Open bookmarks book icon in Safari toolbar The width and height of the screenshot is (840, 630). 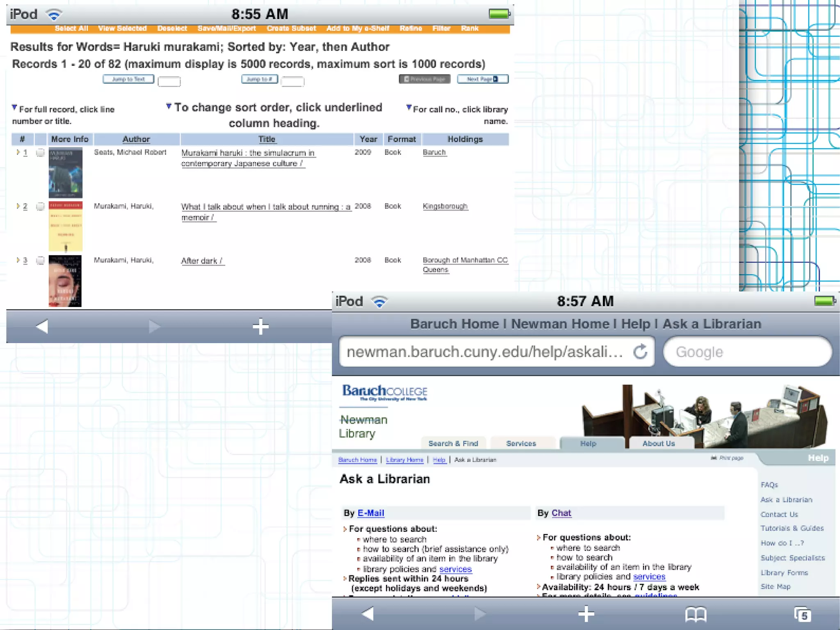click(696, 614)
